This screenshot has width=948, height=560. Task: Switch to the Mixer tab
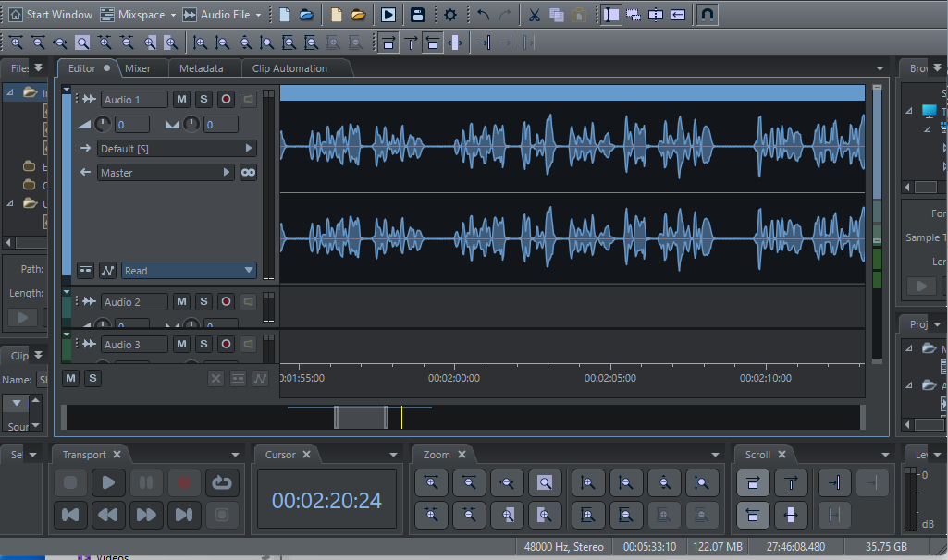coord(138,68)
